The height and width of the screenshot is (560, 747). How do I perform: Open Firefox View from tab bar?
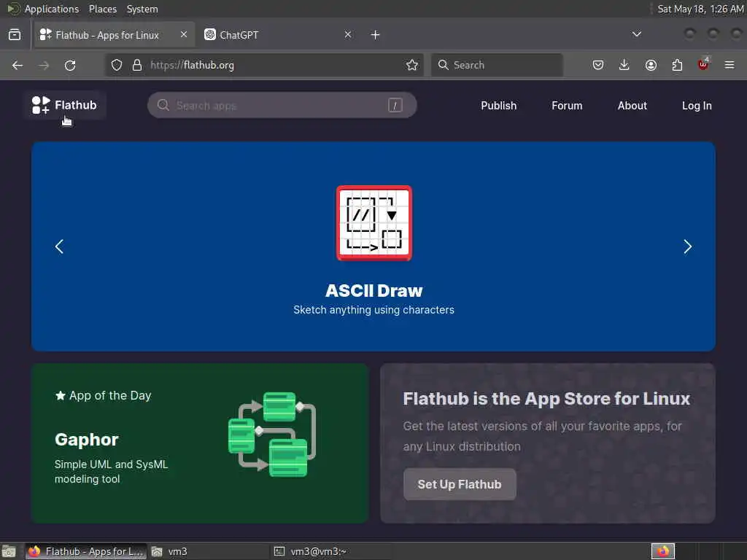tap(15, 35)
